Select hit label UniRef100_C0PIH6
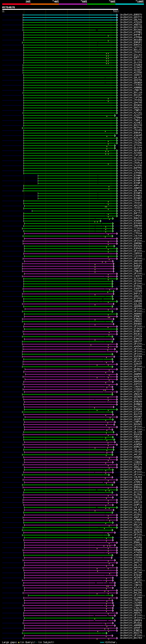The height and width of the screenshot is (644, 146). click(131, 98)
